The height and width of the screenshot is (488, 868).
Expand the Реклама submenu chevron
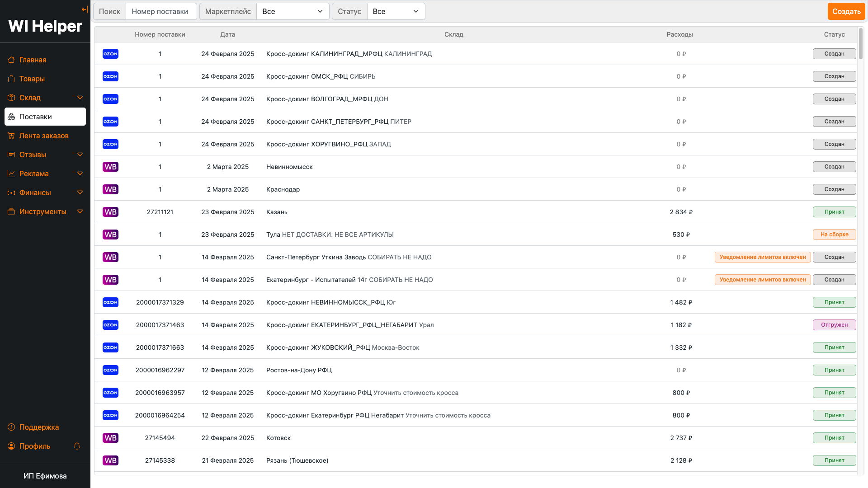[x=80, y=174]
